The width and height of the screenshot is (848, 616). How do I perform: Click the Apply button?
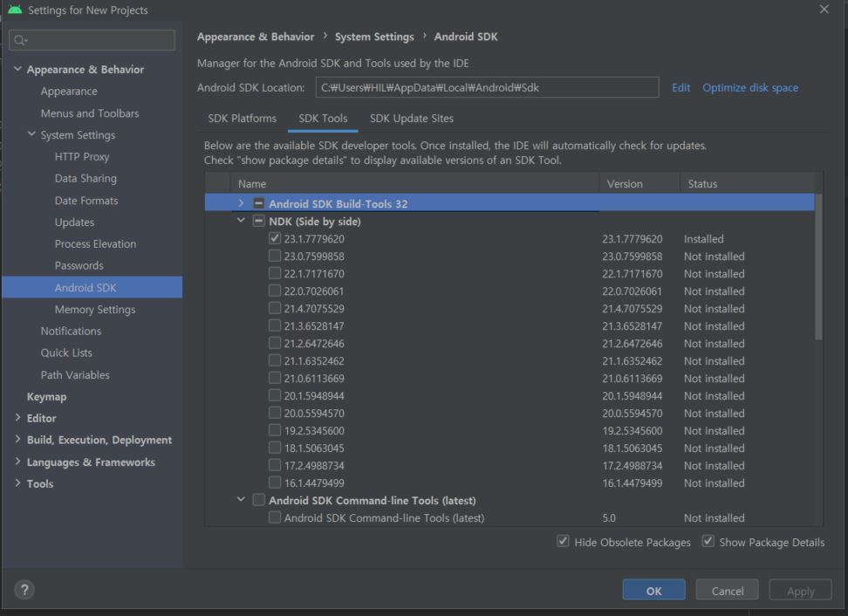coord(800,591)
